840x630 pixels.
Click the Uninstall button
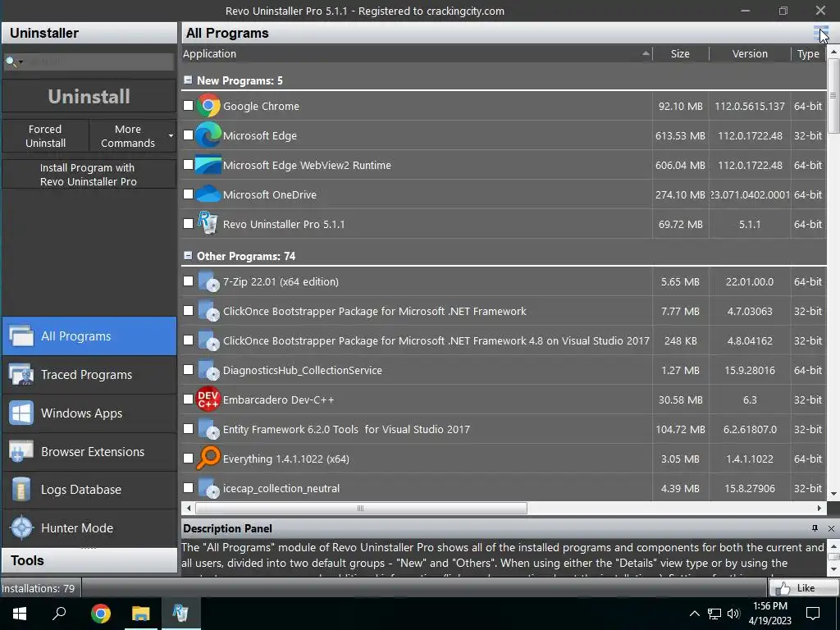[x=89, y=97]
